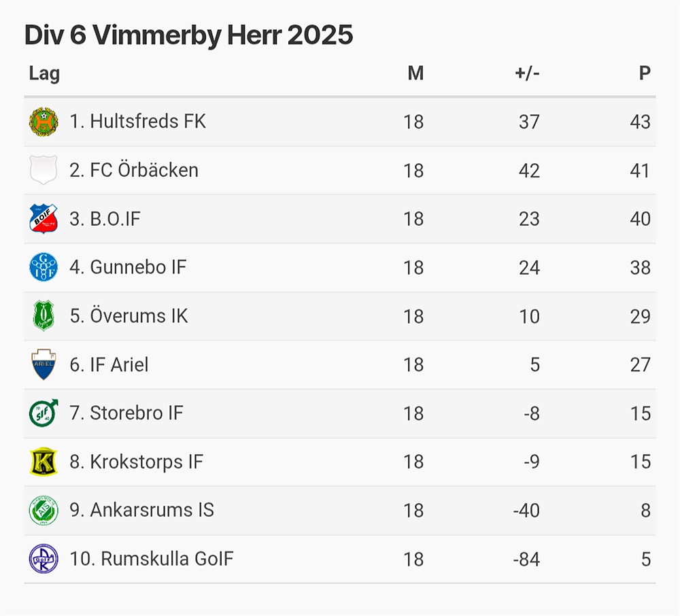The width and height of the screenshot is (680, 616).
Task: Click the Storebro IF green logo
Action: (x=44, y=413)
